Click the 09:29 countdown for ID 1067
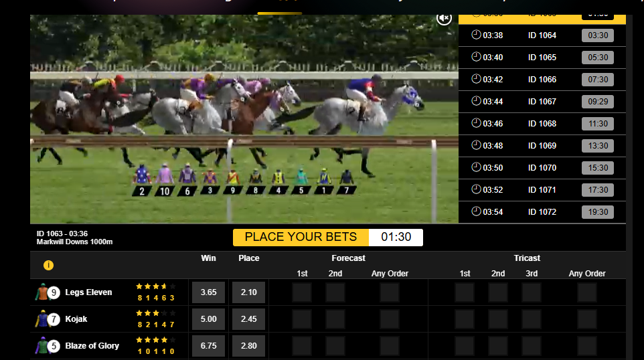This screenshot has width=644, height=360. coord(597,102)
